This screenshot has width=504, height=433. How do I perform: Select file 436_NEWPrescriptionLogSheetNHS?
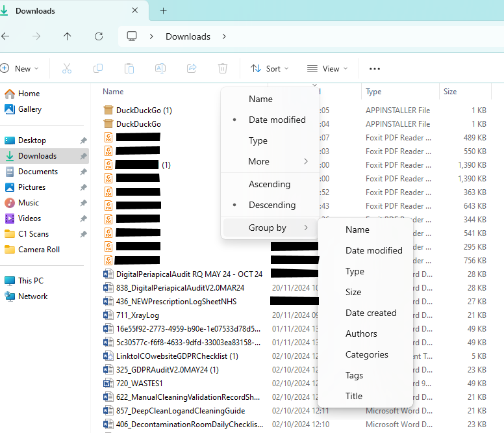[177, 302]
